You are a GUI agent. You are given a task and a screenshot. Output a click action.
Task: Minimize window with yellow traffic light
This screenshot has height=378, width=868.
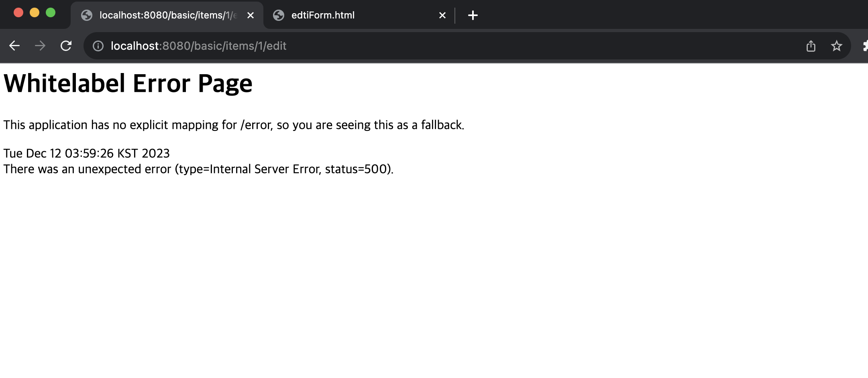[35, 13]
